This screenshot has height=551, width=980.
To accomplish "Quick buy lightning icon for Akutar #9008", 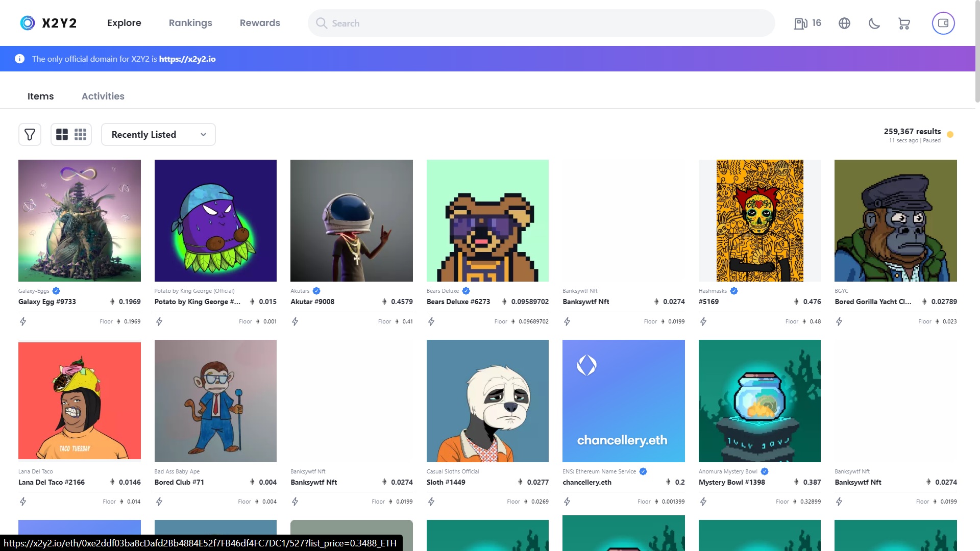I will [295, 321].
